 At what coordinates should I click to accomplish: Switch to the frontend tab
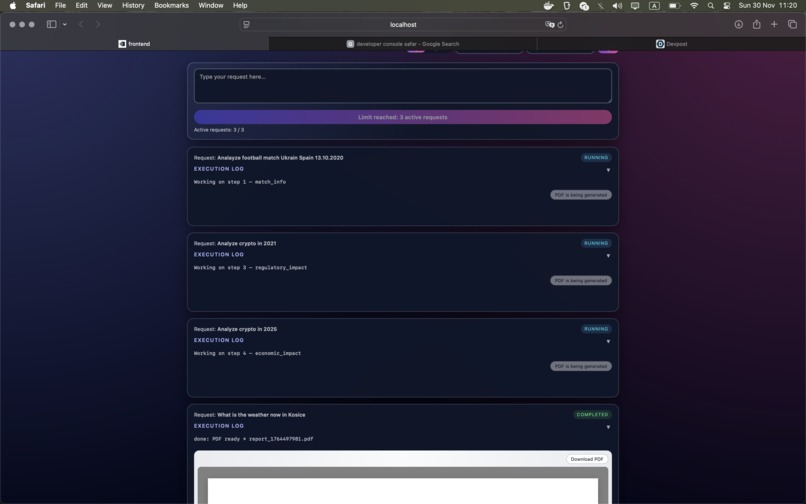(x=134, y=44)
